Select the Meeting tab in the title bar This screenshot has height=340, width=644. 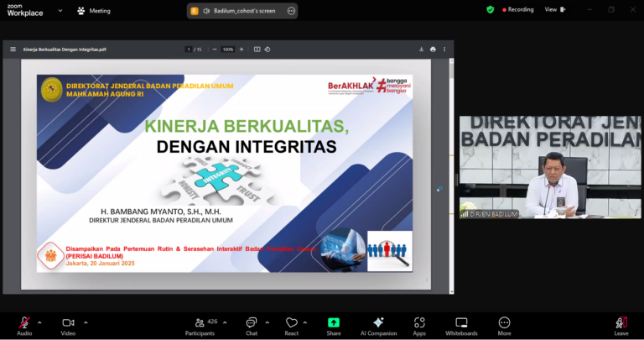94,11
